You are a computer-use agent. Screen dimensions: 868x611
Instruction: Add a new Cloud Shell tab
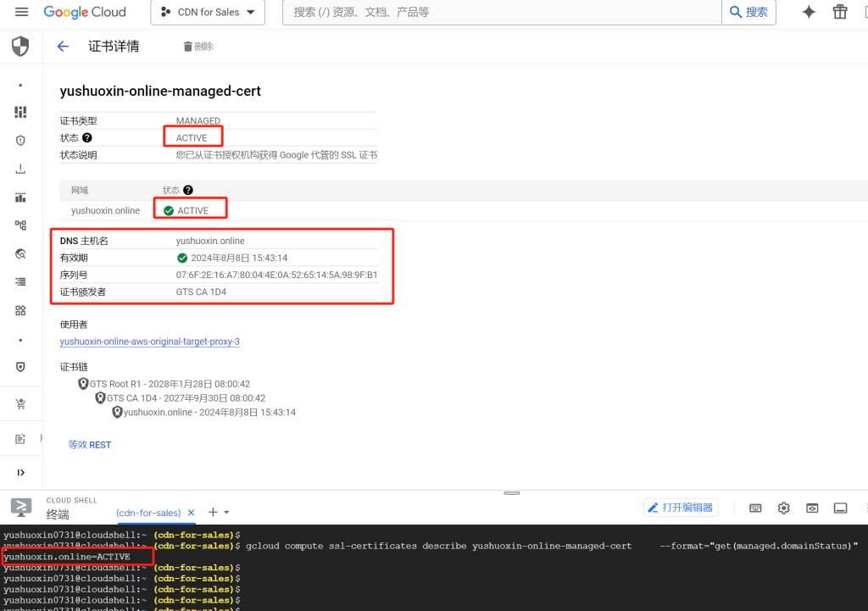tap(213, 512)
